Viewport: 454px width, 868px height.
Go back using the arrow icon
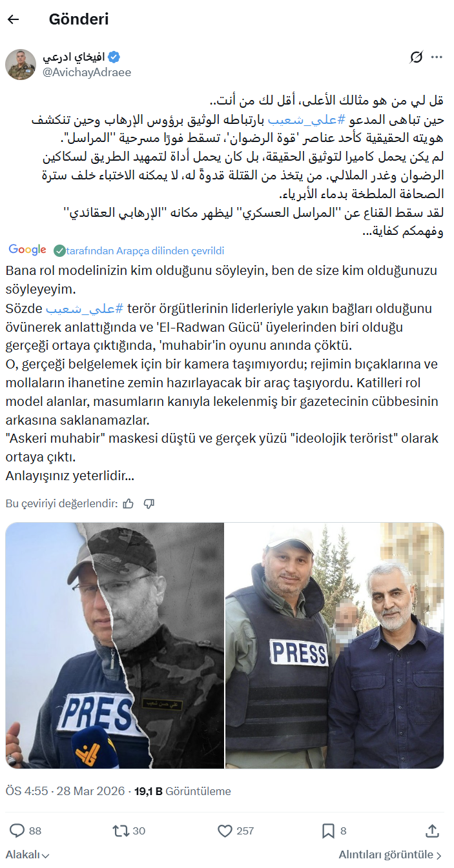pyautogui.click(x=13, y=19)
